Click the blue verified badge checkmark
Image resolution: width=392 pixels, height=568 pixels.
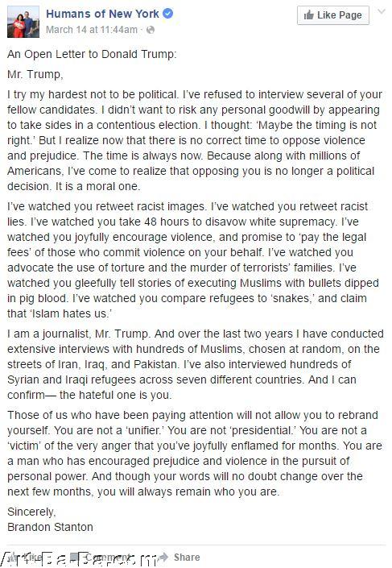tap(167, 14)
